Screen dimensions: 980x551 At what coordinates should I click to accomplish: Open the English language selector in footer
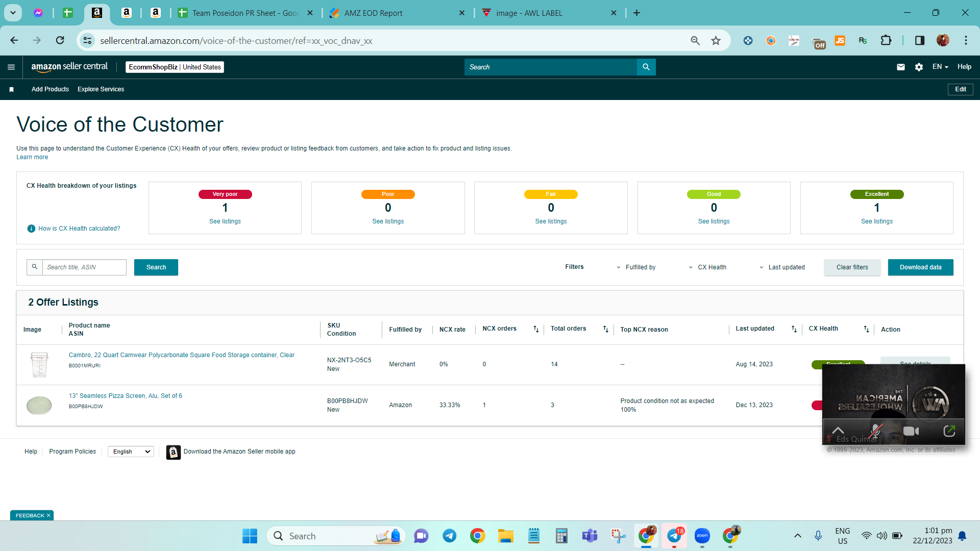tap(131, 452)
